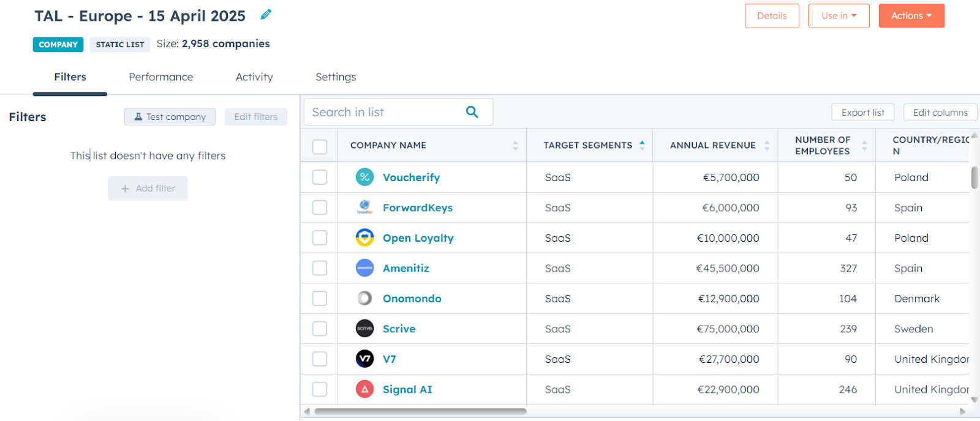Click the table's right scroll arrow
The width and height of the screenshot is (980, 421).
click(963, 412)
